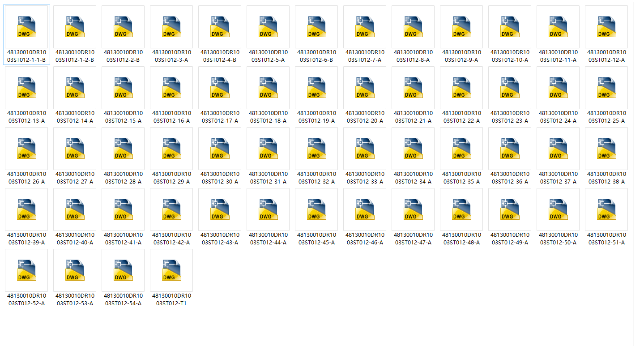This screenshot has width=644, height=346.
Task: Select the file thumbnail ending 012-4-B
Action: click(220, 27)
